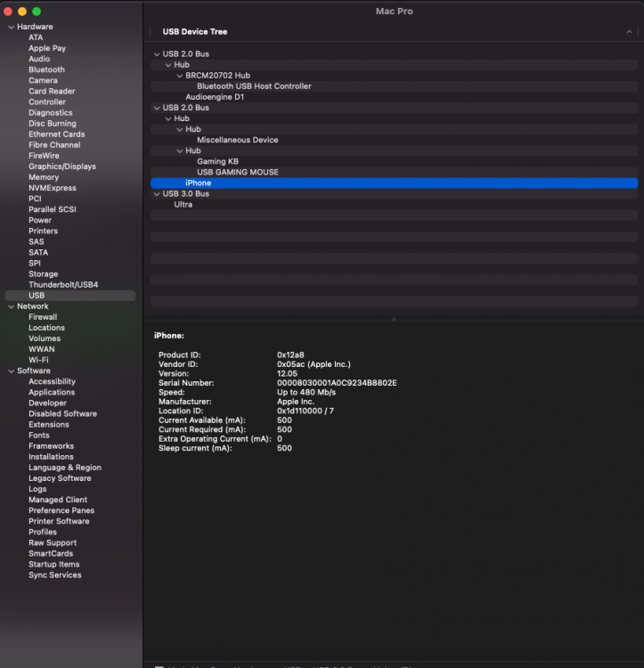Open Card Reader in the sidebar
Image resolution: width=644 pixels, height=668 pixels.
pos(52,91)
